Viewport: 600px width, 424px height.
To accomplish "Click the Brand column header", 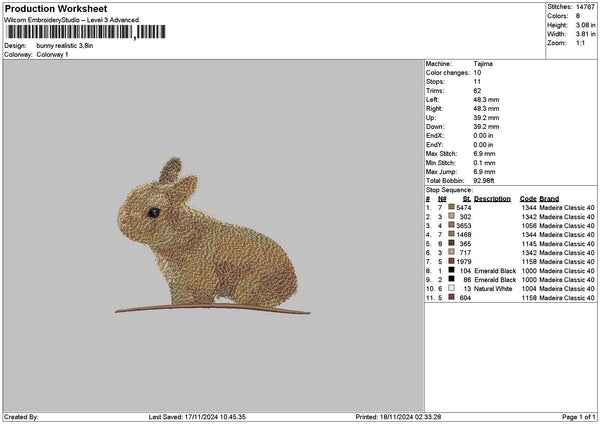I will point(549,198).
